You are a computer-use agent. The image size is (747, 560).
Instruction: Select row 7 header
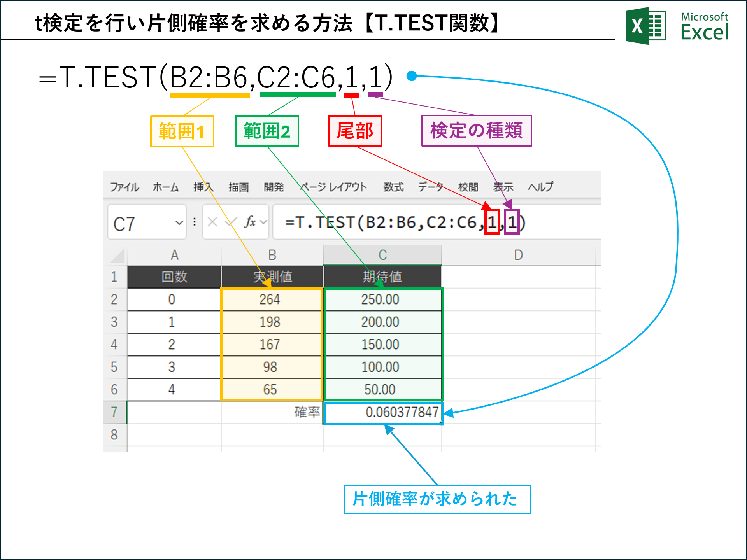114,412
